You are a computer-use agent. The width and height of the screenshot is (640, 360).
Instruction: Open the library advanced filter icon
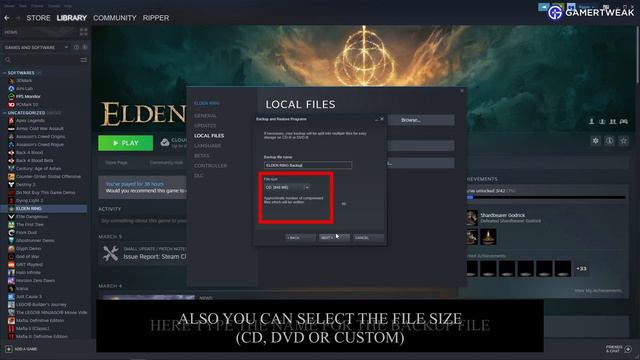tap(84, 60)
